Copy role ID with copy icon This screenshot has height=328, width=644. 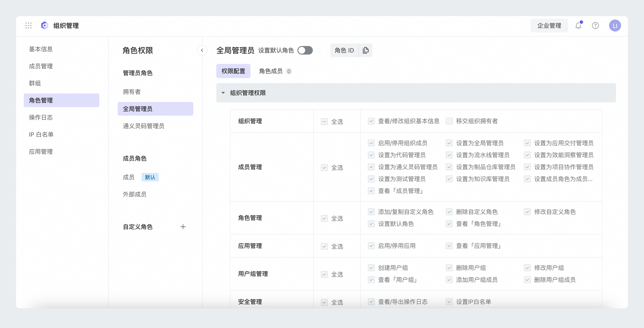(x=366, y=50)
